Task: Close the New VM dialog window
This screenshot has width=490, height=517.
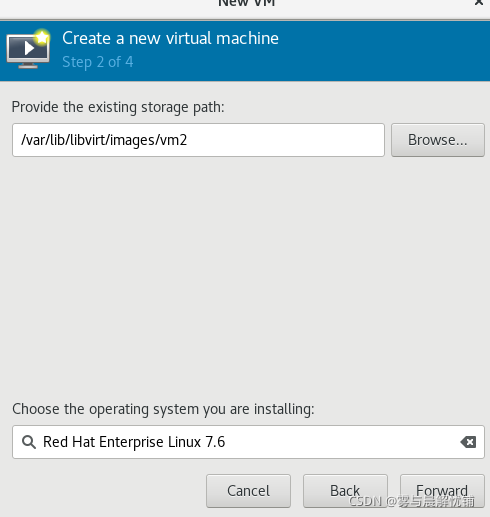Action: [479, 3]
